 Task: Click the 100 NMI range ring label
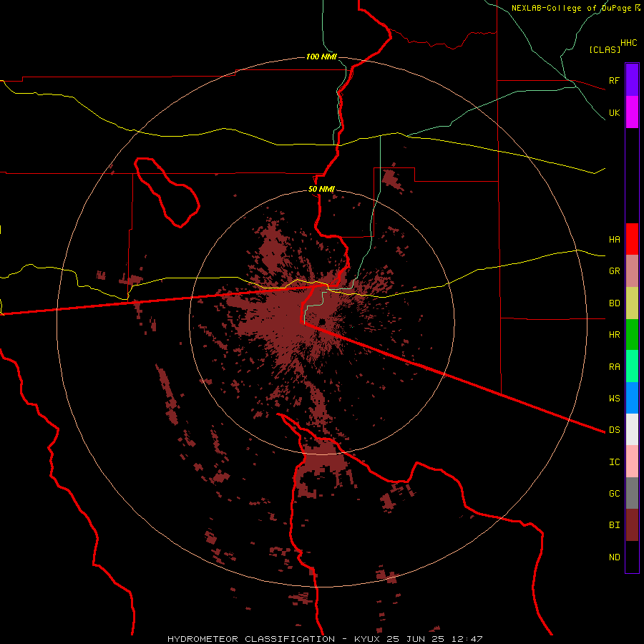[321, 57]
